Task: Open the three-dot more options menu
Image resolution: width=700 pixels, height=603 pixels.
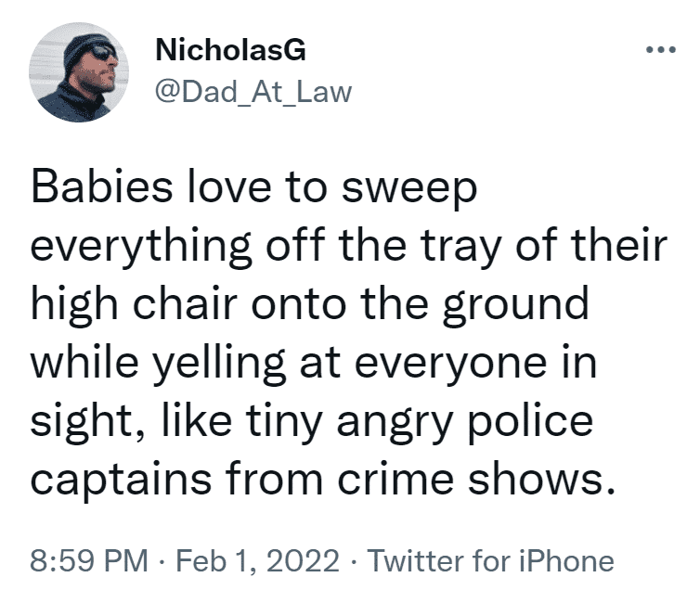Action: pos(661,49)
